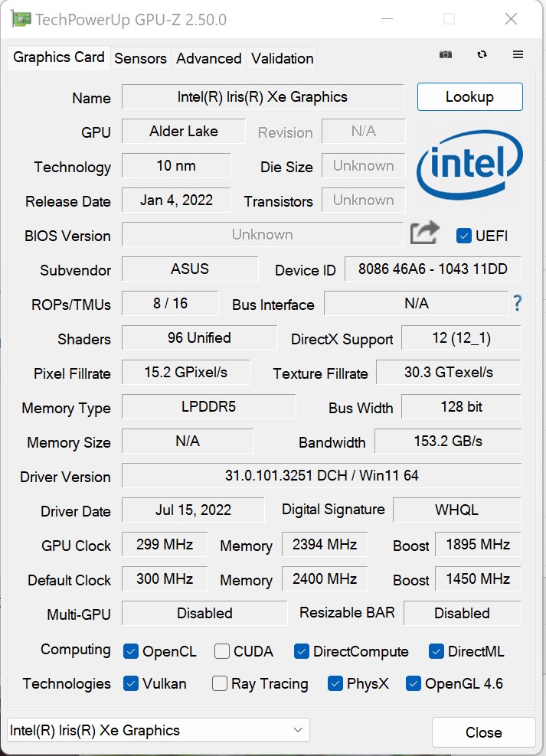This screenshot has width=546, height=756.
Task: Click the Bus Interface question mark icon
Action: (518, 304)
